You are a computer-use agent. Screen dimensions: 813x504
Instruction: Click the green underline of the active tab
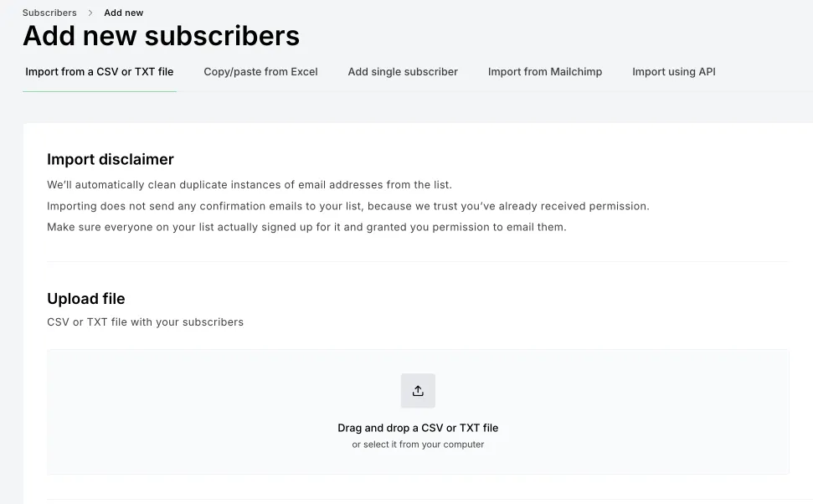[100, 91]
